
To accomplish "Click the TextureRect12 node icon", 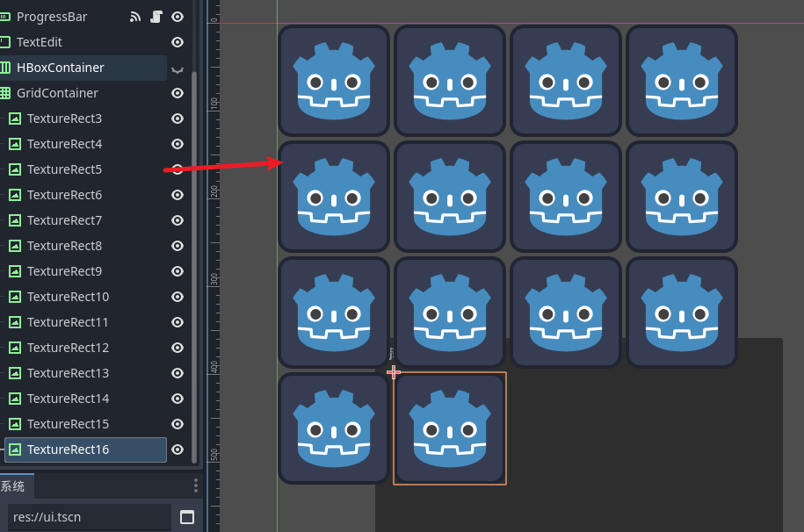I will click(x=15, y=348).
